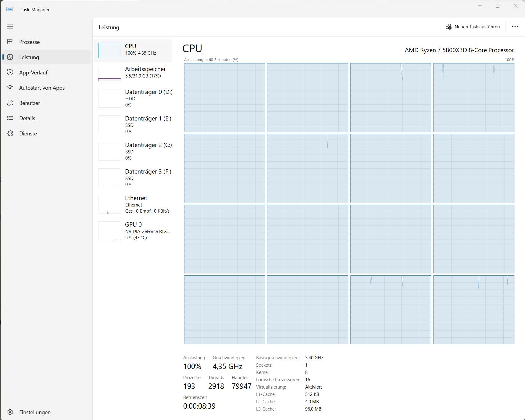
Task: Select the GPU 0 graph thumbnail
Action: (x=109, y=231)
